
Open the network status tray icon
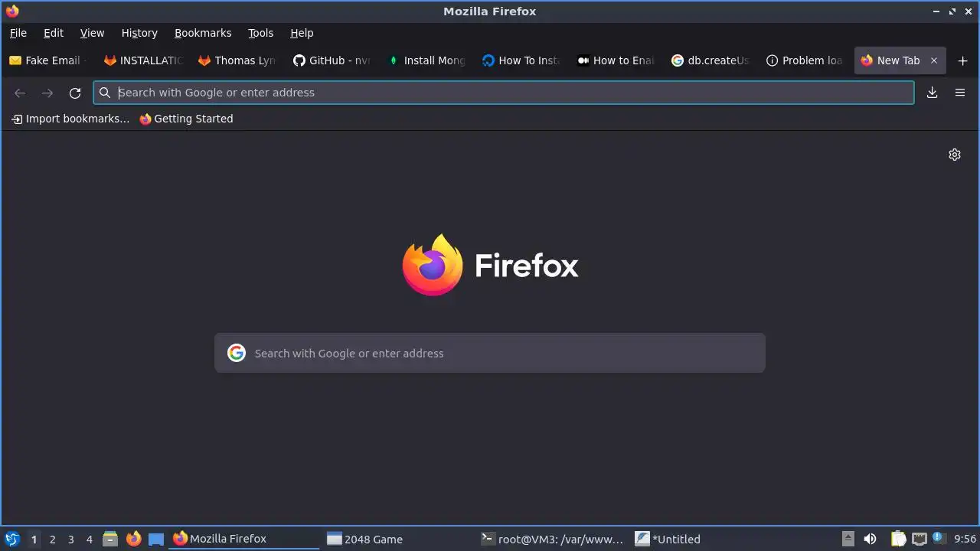tap(919, 539)
